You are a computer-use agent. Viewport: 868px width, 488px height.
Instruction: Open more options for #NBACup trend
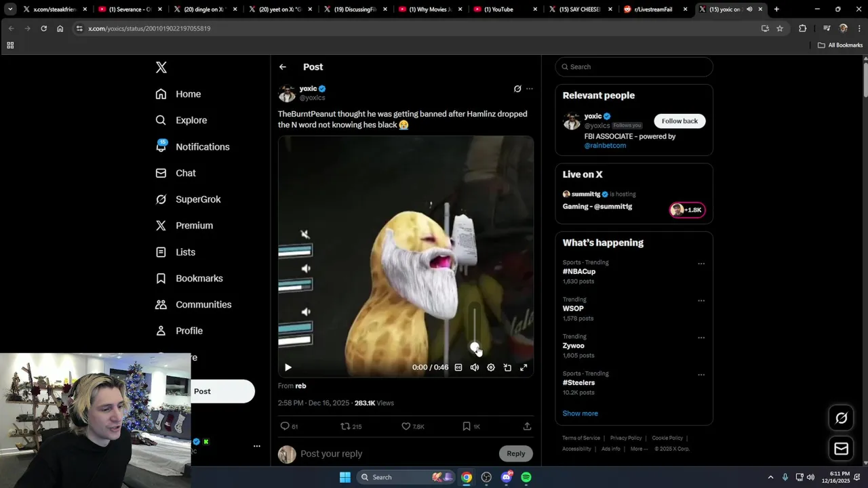(701, 264)
